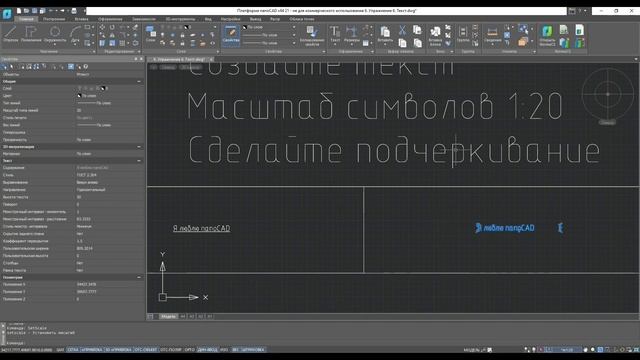Switch to the Модель layout tab
The width and height of the screenshot is (640, 360).
pyautogui.click(x=168, y=317)
